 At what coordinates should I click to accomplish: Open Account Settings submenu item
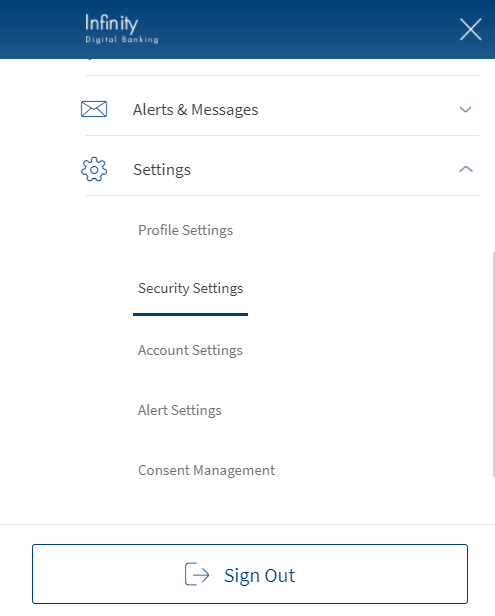coord(190,350)
